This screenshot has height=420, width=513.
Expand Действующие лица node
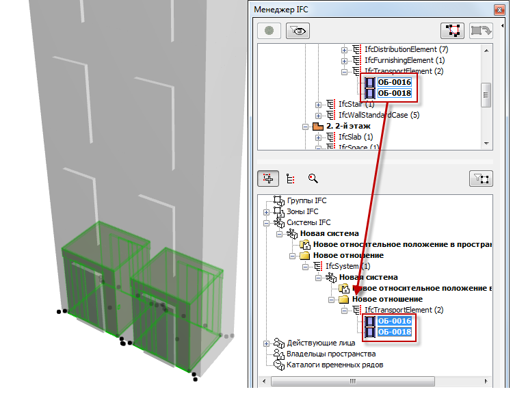266,344
